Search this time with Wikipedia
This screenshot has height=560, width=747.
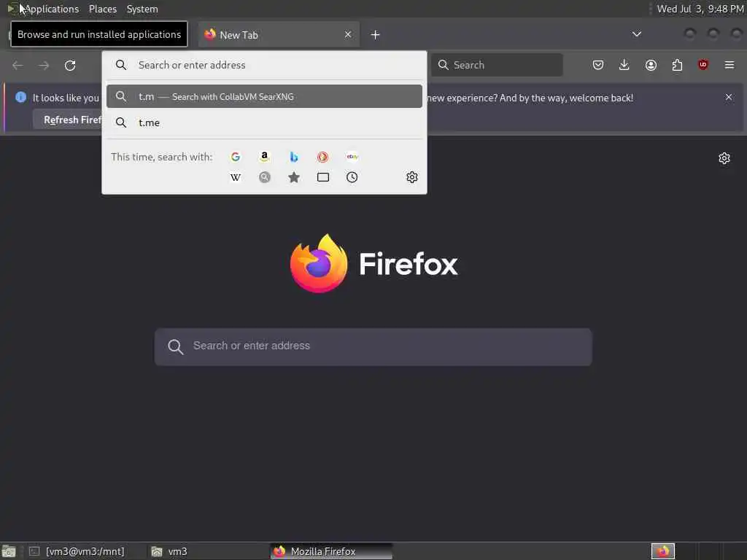pos(236,177)
